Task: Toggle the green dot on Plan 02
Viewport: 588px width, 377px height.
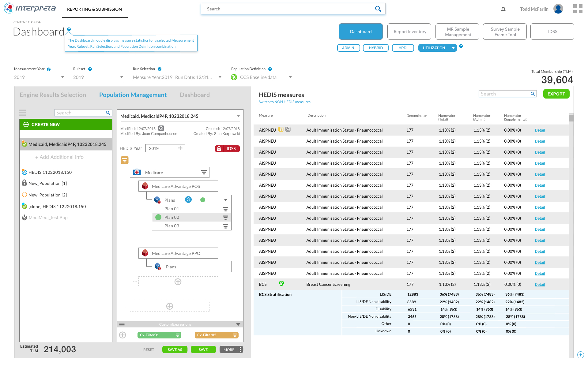Action: 158,217
